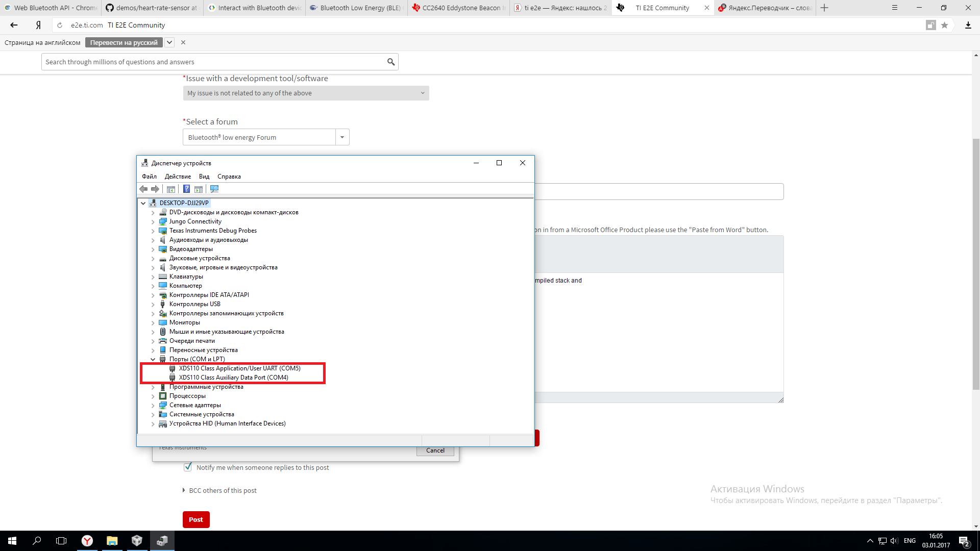Screen dimensions: 980x551
Task: Open the Действие menu in Device Manager
Action: pos(178,177)
